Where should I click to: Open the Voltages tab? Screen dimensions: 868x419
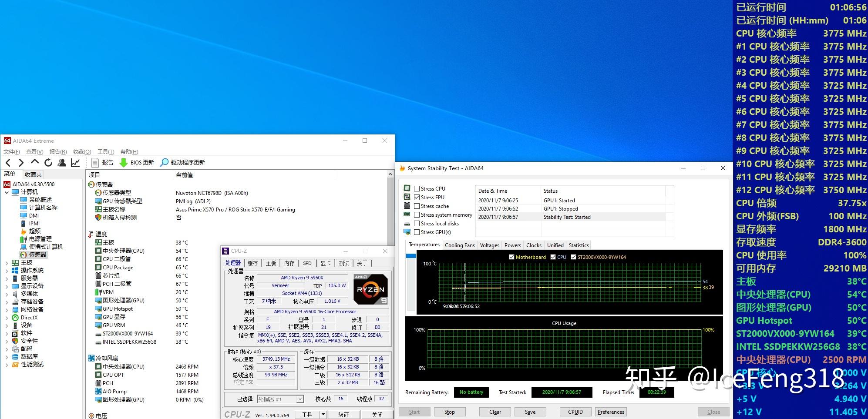coord(490,245)
